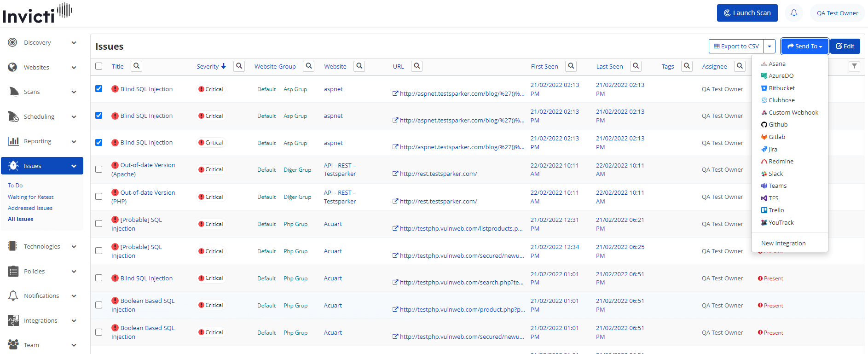Choose YouTrack from Send To menu
This screenshot has height=354, width=868.
coord(777,222)
